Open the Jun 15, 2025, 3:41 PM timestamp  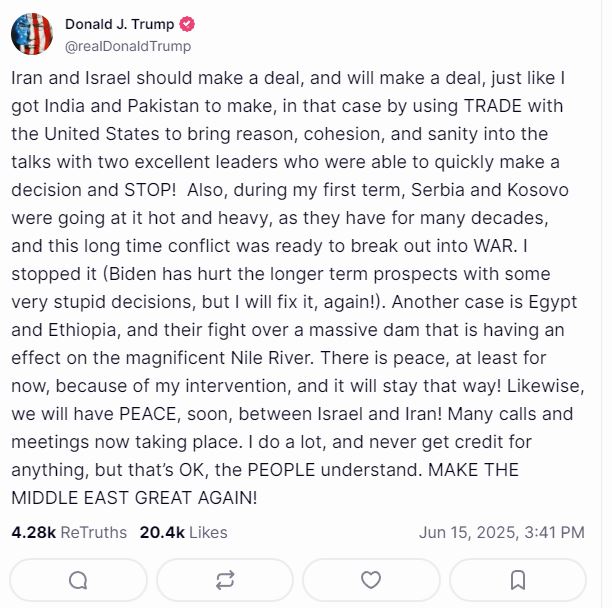(502, 532)
